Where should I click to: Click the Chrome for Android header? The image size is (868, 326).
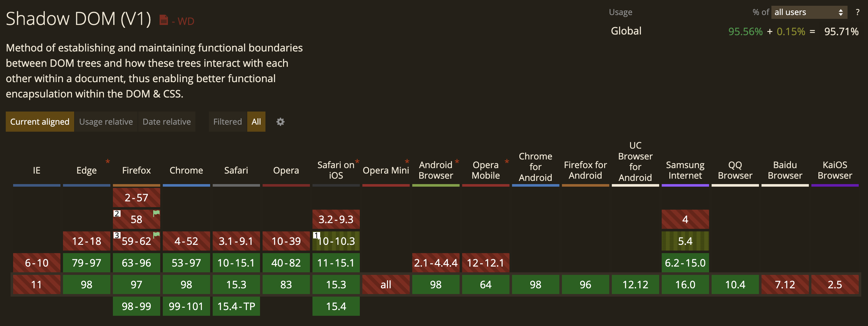tap(535, 167)
